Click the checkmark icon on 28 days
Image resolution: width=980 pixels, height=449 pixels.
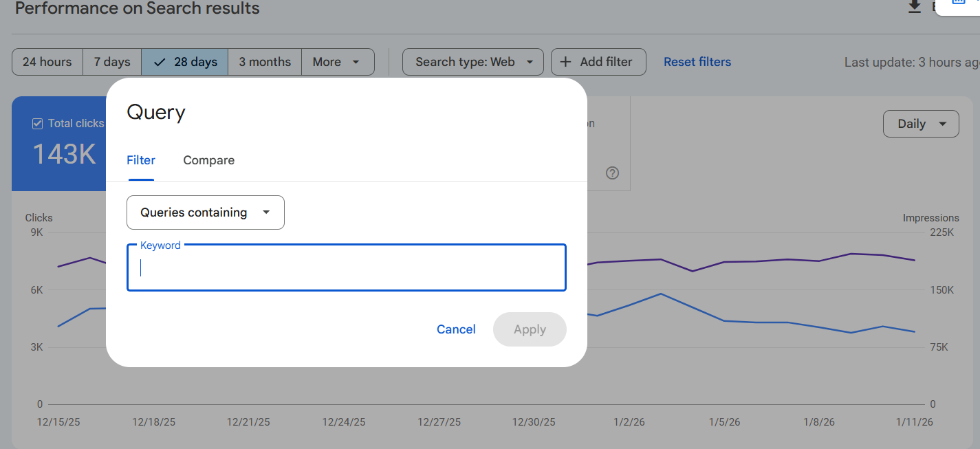coord(160,62)
